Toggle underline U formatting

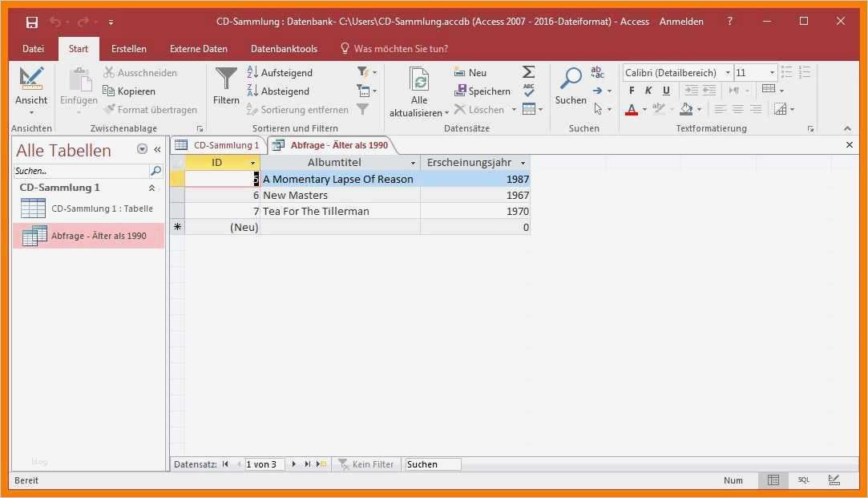(x=666, y=91)
